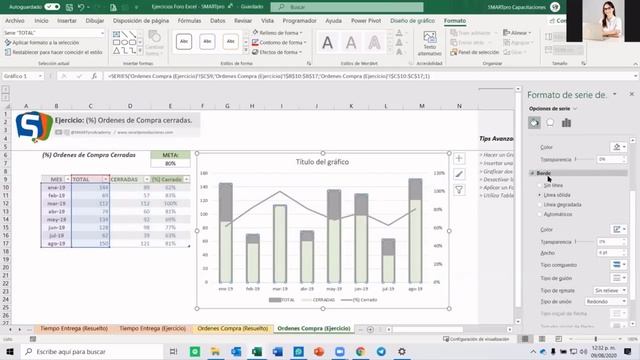Image resolution: width=640 pixels, height=360 pixels.
Task: Select the second Abc shape style
Action: [207, 42]
